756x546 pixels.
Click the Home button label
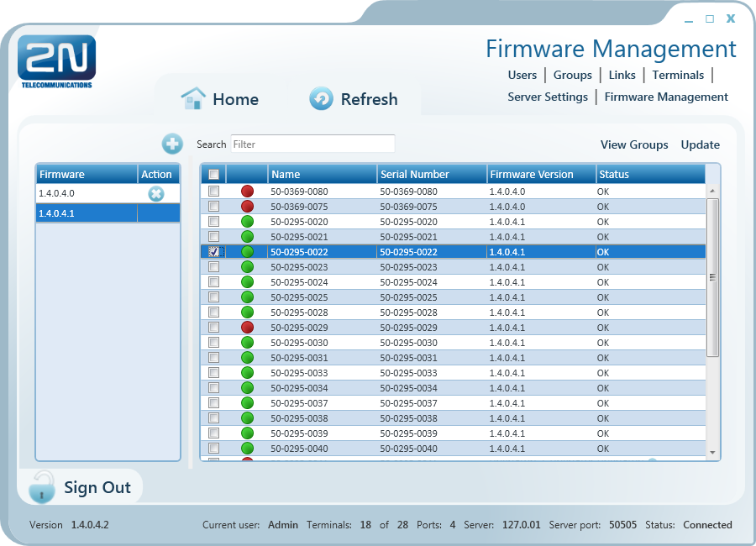coord(236,99)
